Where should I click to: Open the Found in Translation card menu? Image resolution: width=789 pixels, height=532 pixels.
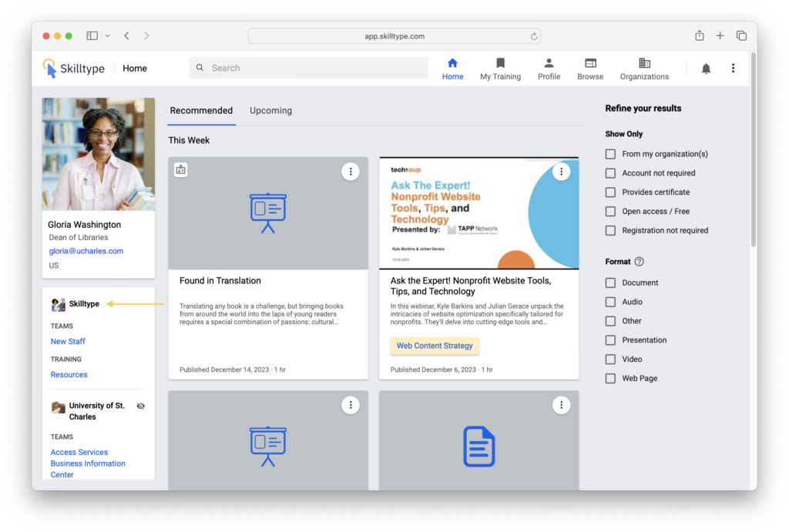(x=351, y=172)
